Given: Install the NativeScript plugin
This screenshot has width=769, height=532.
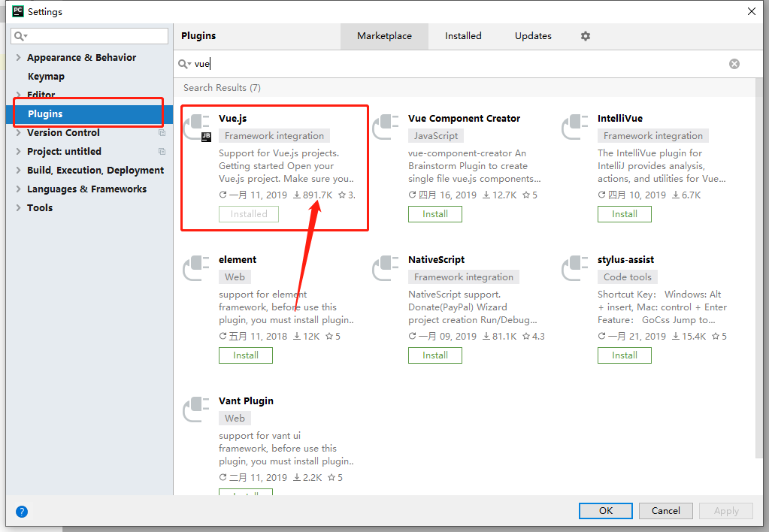Looking at the screenshot, I should [x=435, y=355].
